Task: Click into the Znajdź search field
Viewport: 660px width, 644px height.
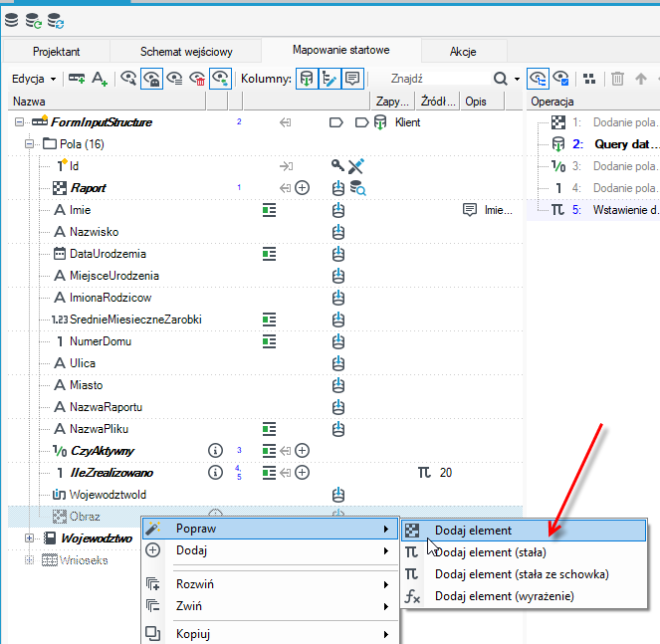Action: pos(438,79)
